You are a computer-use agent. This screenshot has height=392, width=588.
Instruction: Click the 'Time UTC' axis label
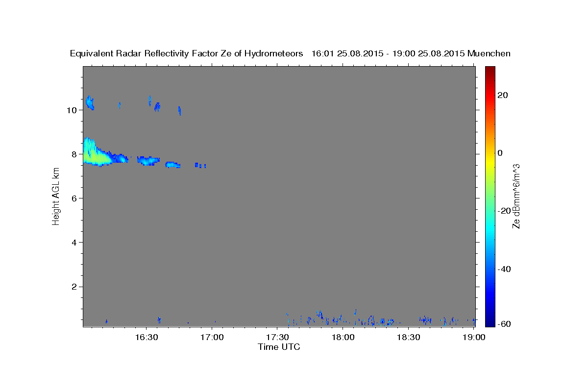point(279,347)
